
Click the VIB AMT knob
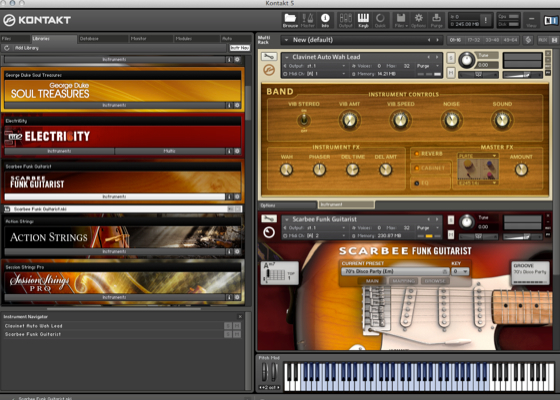coord(350,120)
